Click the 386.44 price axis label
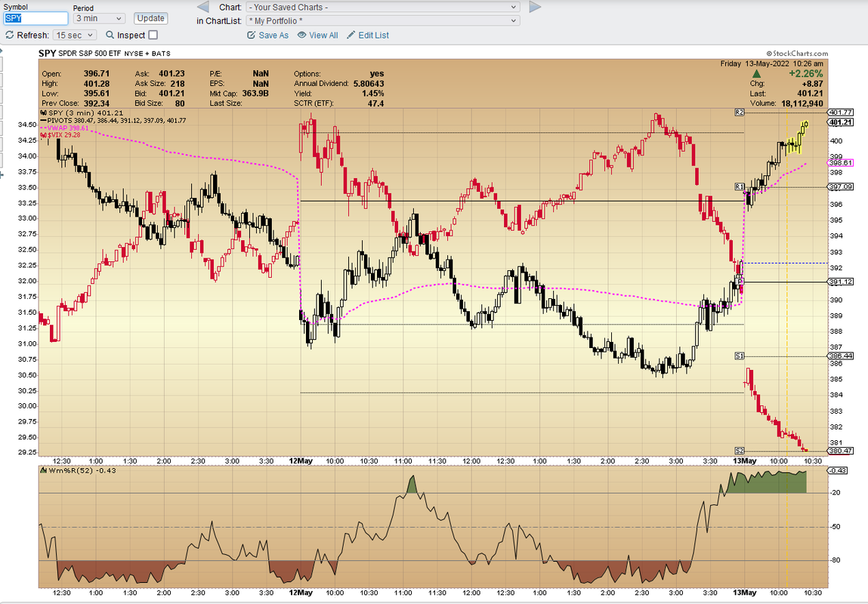Viewport: 868px width, 604px height. (840, 356)
